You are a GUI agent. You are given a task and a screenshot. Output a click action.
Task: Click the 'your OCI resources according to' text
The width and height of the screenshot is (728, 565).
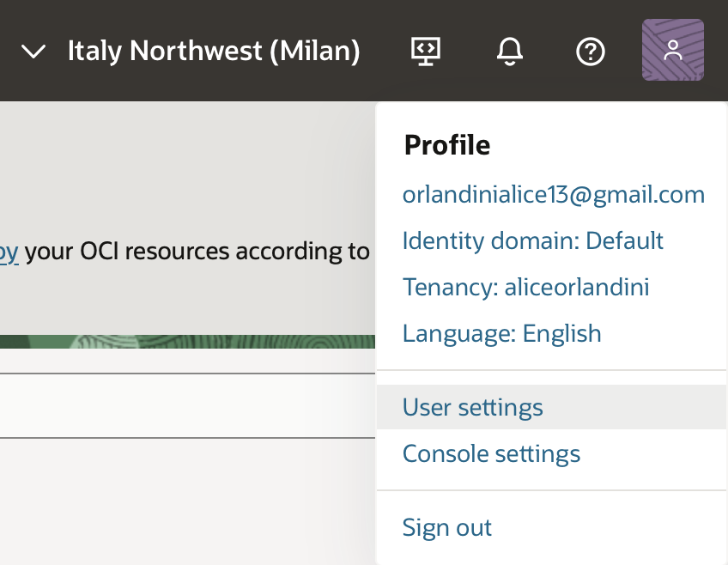click(x=197, y=252)
